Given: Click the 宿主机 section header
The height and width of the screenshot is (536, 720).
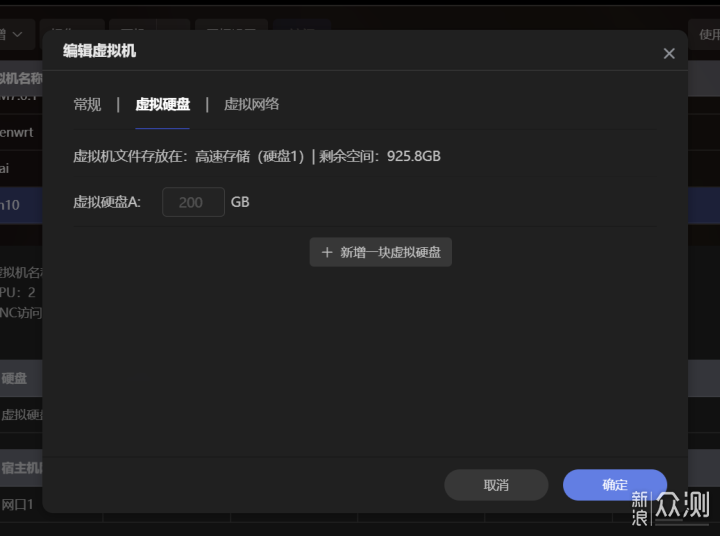Looking at the screenshot, I should tap(20, 467).
